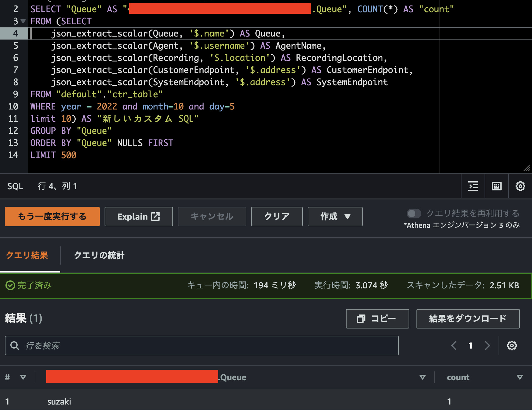This screenshot has height=410, width=532.
Task: Click the copy results icon
Action: pyautogui.click(x=361, y=319)
